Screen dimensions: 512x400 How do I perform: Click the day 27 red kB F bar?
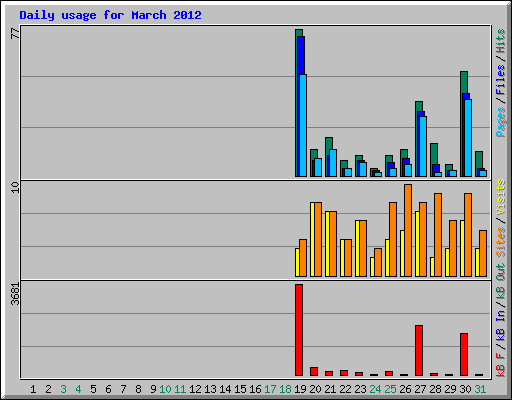tap(419, 350)
